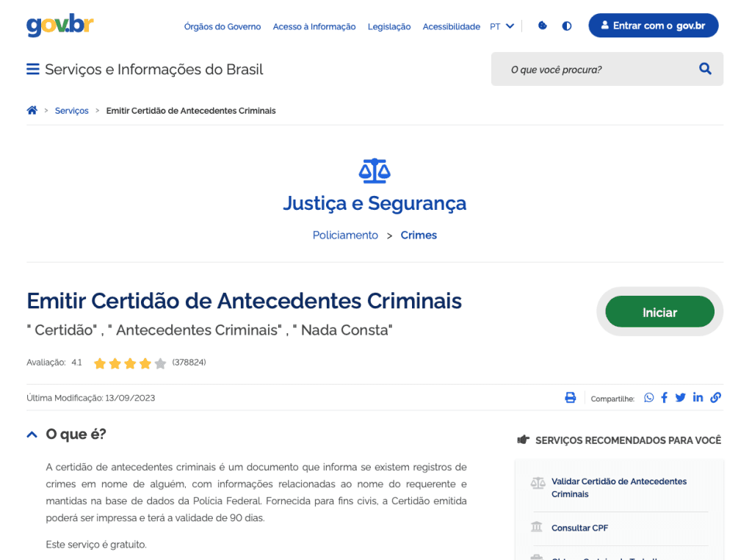Click the search magnifier icon
Image resolution: width=752 pixels, height=560 pixels.
pyautogui.click(x=705, y=68)
